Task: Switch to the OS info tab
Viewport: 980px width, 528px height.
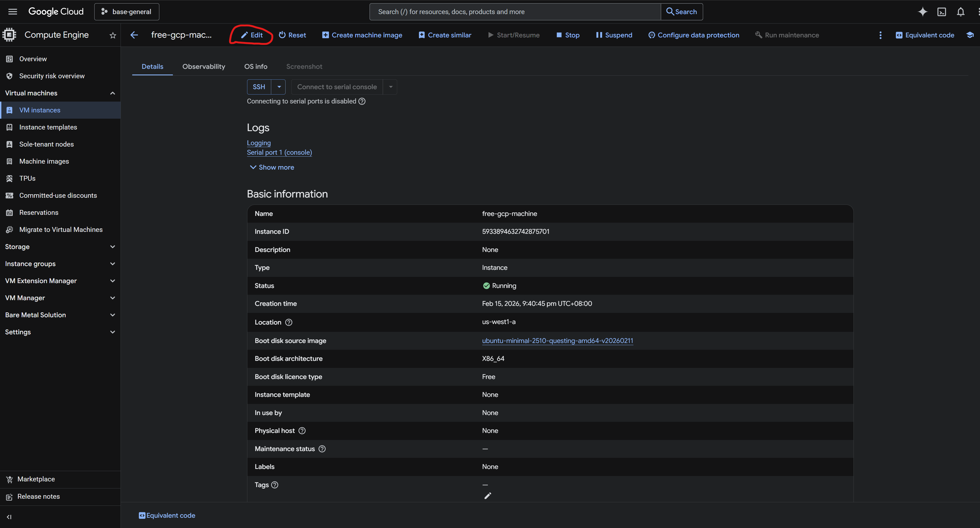Action: point(256,67)
